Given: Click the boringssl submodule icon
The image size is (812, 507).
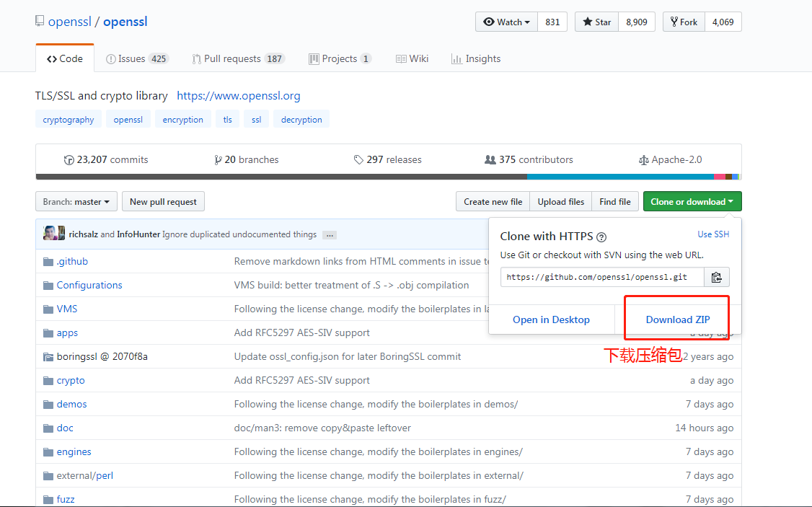Looking at the screenshot, I should tap(48, 357).
